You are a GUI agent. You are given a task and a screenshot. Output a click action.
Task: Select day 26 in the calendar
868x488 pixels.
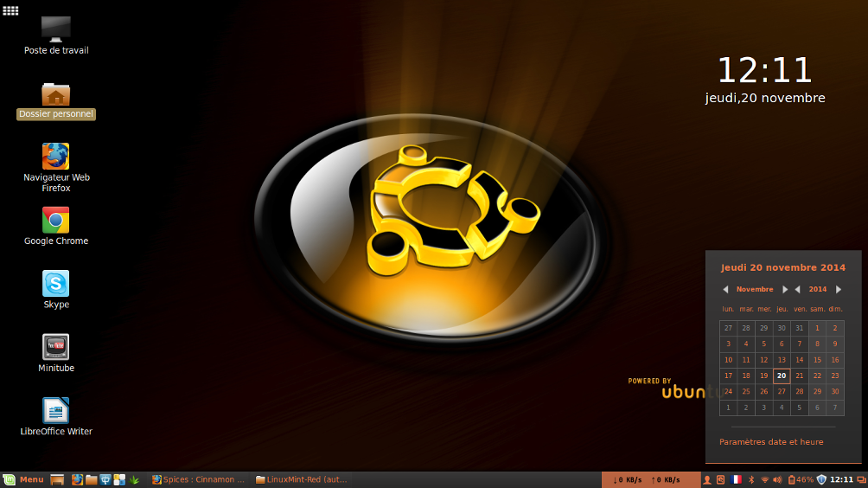764,392
